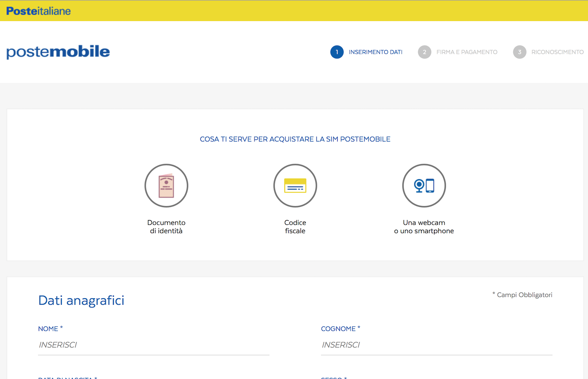This screenshot has width=588, height=379.
Task: Click the Posteitaliane logo in yellow bar
Action: coord(38,11)
